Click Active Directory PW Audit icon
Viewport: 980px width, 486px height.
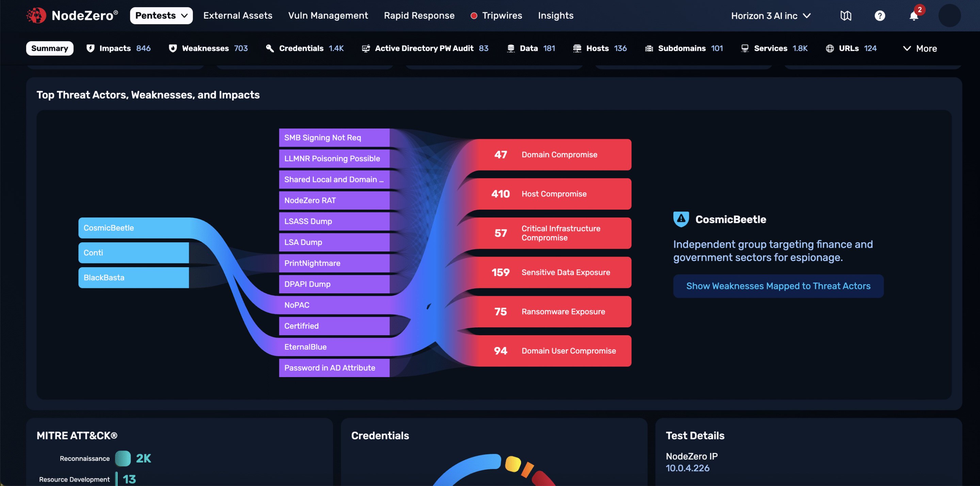point(365,48)
